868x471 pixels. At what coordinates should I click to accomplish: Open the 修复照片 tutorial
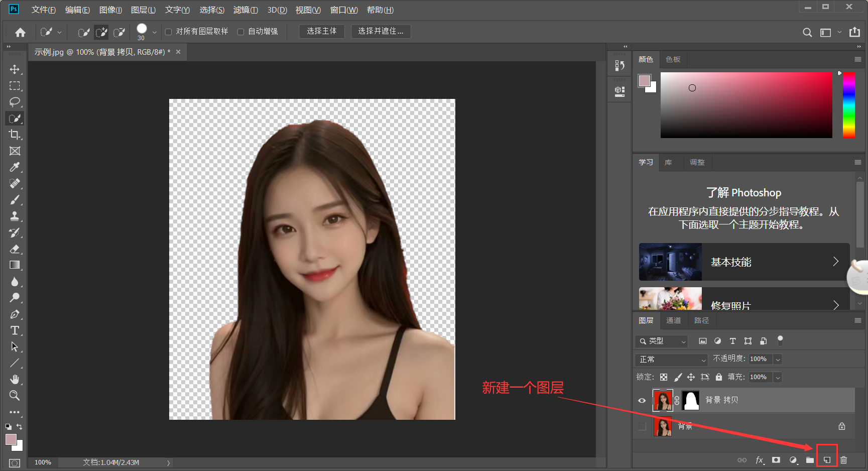click(x=744, y=299)
